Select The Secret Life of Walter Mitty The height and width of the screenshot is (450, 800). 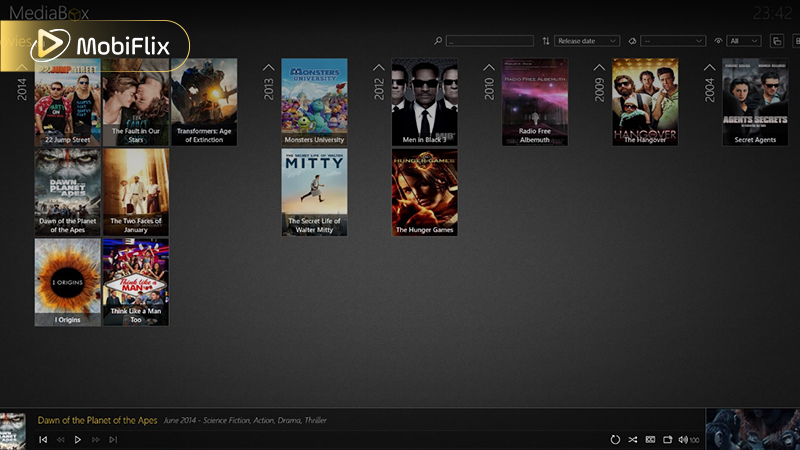[314, 192]
